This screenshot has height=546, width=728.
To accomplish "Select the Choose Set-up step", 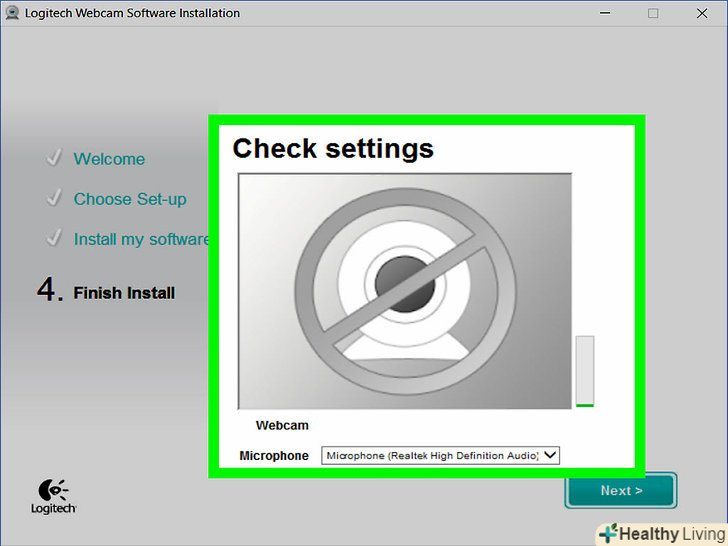I will click(130, 199).
